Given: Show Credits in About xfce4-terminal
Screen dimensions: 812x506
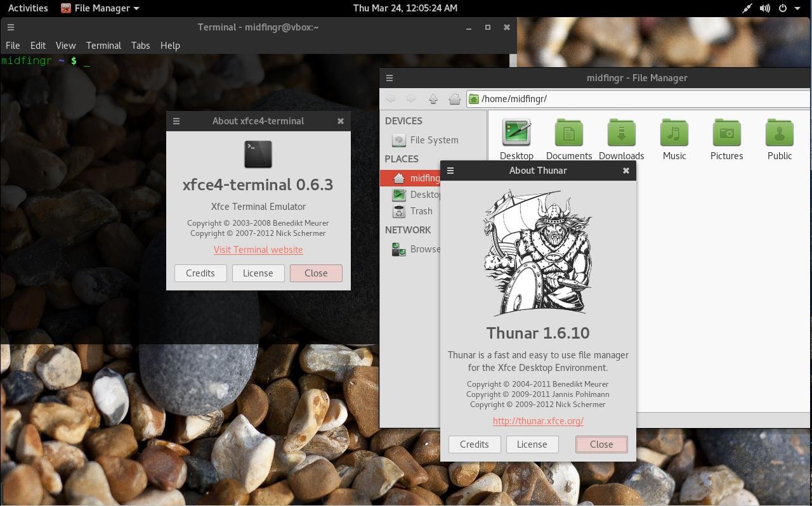Looking at the screenshot, I should [x=200, y=273].
